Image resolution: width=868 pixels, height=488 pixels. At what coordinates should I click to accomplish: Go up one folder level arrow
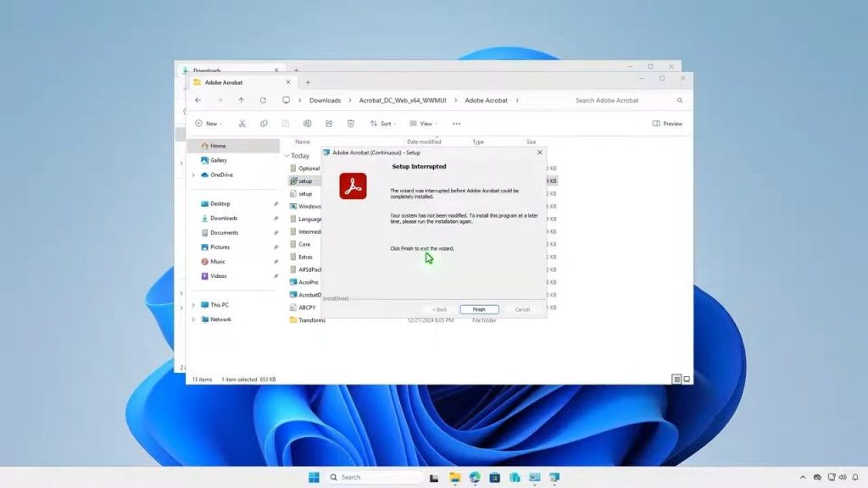tap(242, 100)
